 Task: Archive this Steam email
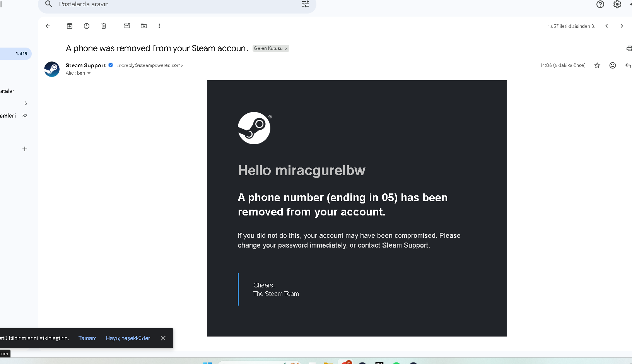[70, 26]
